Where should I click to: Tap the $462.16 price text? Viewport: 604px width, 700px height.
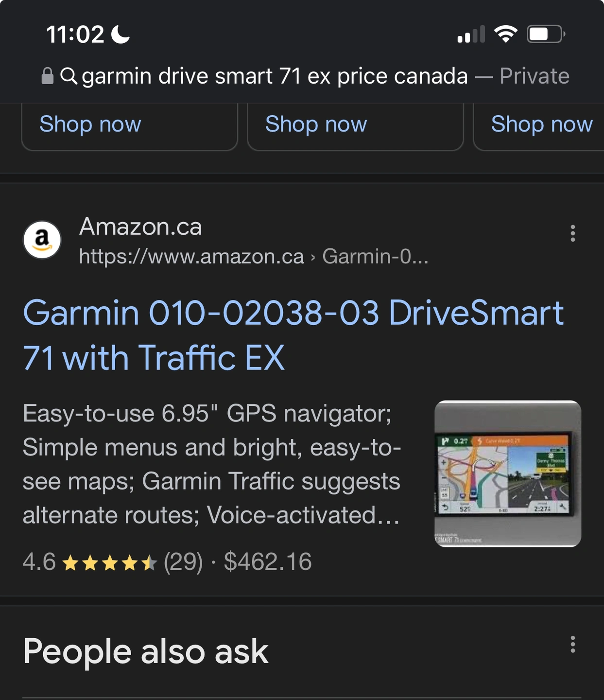point(268,562)
